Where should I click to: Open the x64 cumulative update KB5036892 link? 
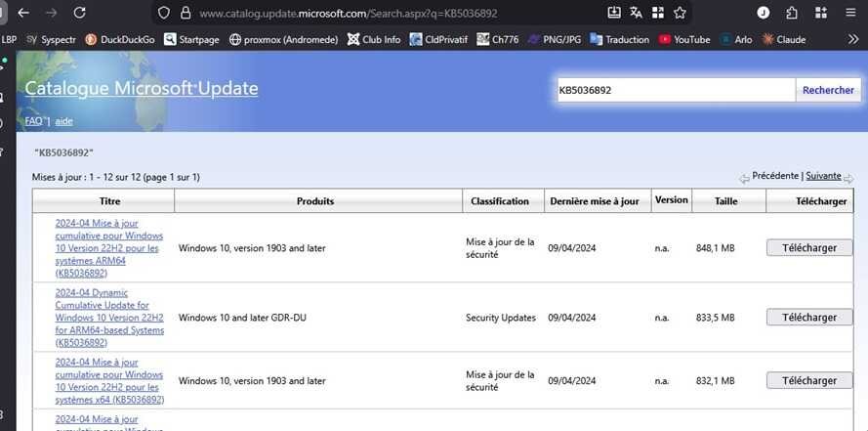(108, 380)
